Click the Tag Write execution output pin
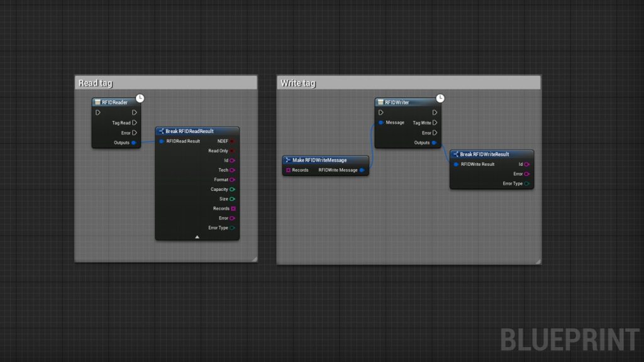Image resolution: width=644 pixels, height=362 pixels. (435, 123)
